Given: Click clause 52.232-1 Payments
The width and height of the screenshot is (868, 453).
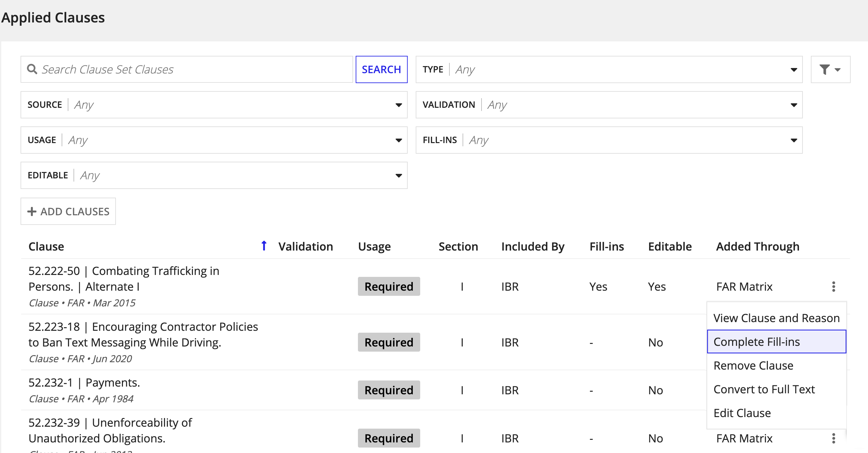Looking at the screenshot, I should (x=84, y=383).
